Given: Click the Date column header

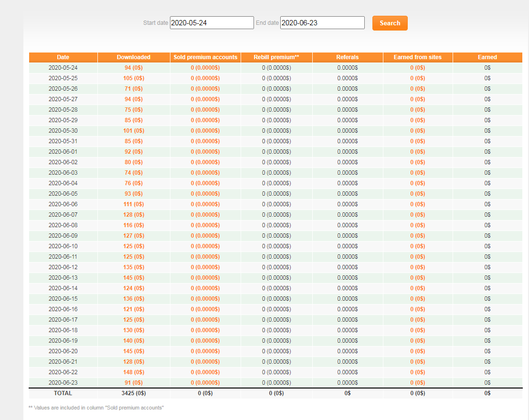Looking at the screenshot, I should click(63, 57).
